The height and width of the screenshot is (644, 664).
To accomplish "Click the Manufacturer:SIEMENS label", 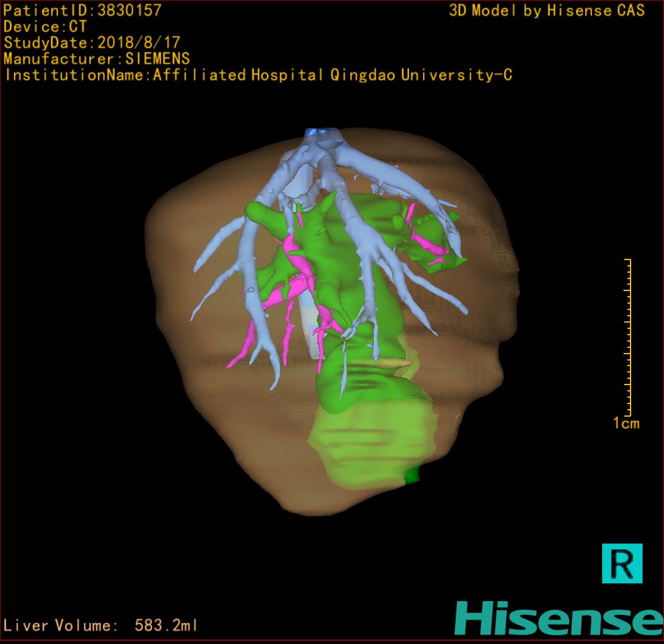I will coord(97,59).
